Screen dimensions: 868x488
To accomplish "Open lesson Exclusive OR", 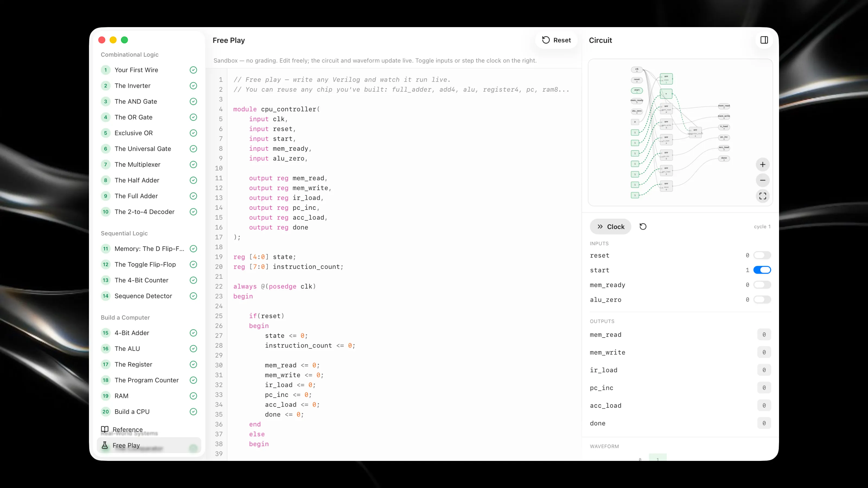I will (149, 133).
